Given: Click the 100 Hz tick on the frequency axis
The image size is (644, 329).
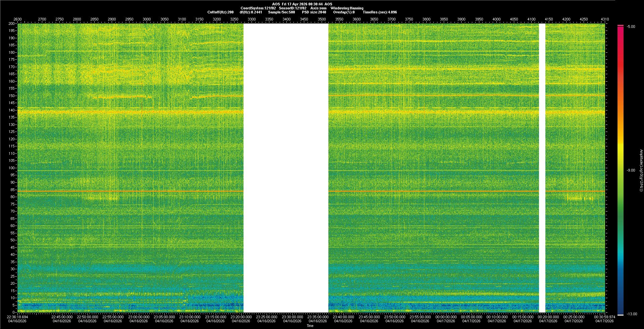Looking at the screenshot, I should pyautogui.click(x=12, y=168).
